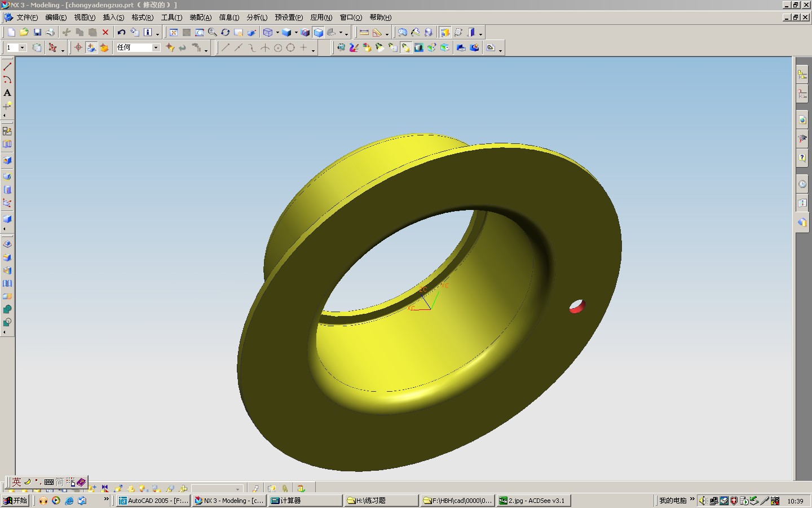Toggle the highlighted scene light bulb button
This screenshot has height=508, width=812.
(x=406, y=48)
